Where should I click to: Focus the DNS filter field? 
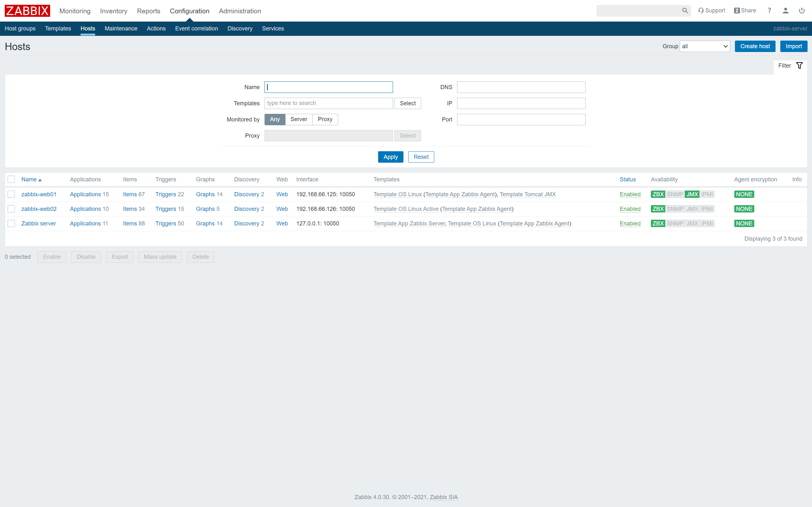(521, 87)
